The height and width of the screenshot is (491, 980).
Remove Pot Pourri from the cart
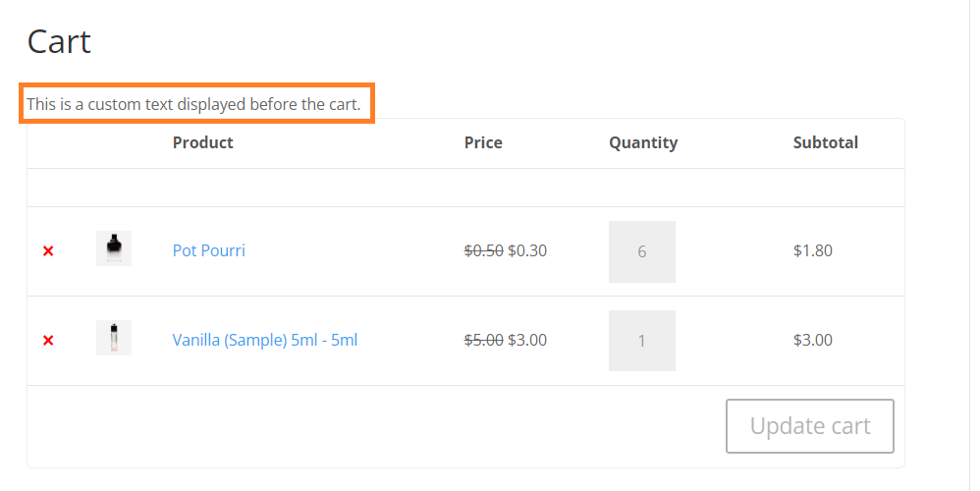pos(48,251)
